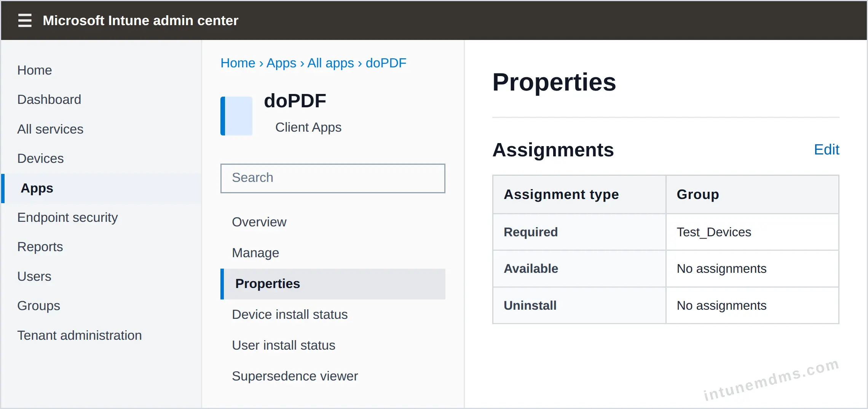Open Tenant administration

[80, 336]
